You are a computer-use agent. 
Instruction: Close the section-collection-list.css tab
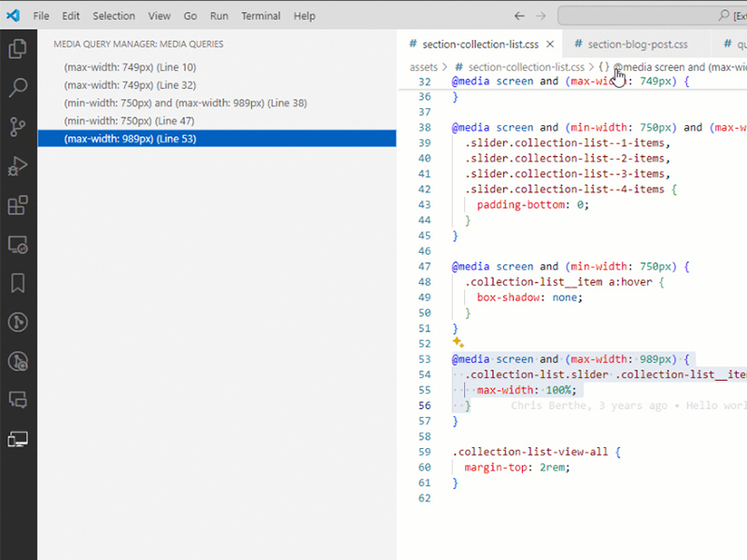click(550, 44)
